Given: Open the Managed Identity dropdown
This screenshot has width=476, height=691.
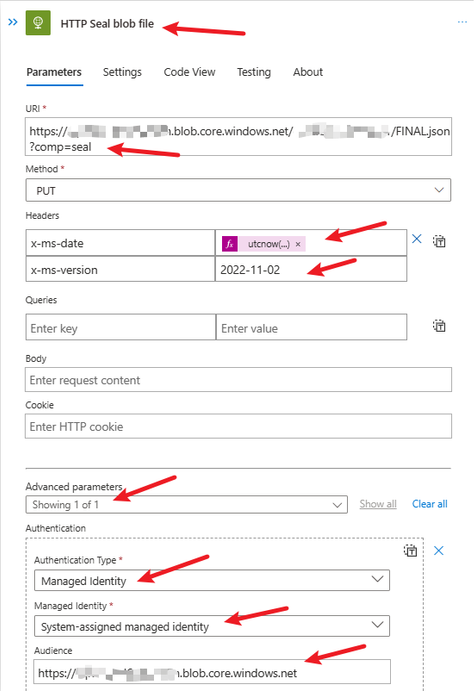Looking at the screenshot, I should pyautogui.click(x=212, y=626).
